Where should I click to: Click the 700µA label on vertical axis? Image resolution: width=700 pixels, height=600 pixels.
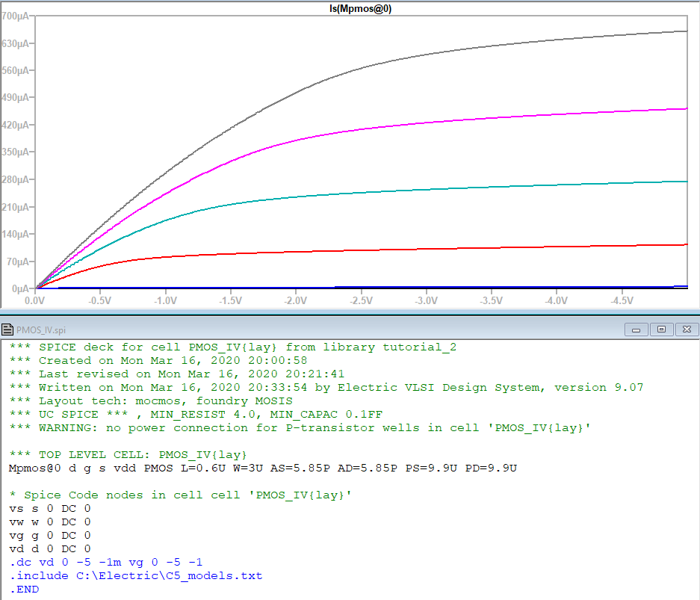coord(15,16)
